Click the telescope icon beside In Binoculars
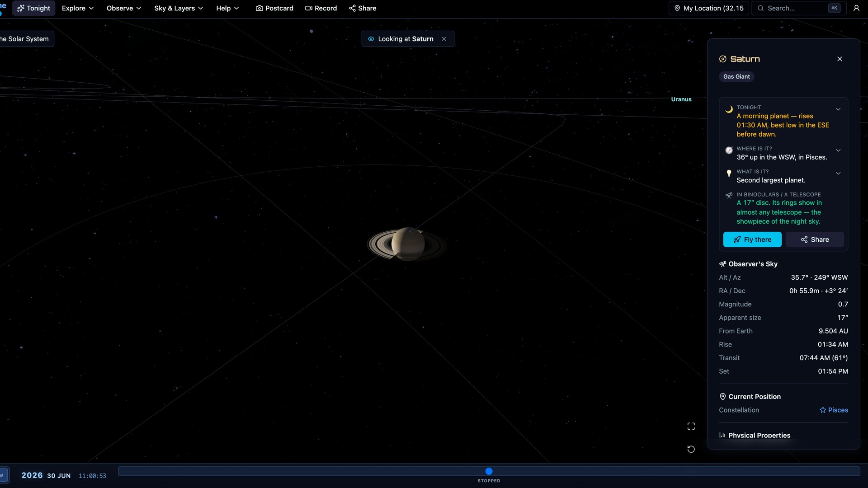Image resolution: width=868 pixels, height=488 pixels. coord(729,196)
